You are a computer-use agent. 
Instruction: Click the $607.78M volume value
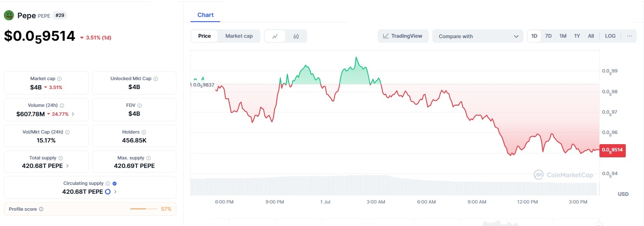31,114
